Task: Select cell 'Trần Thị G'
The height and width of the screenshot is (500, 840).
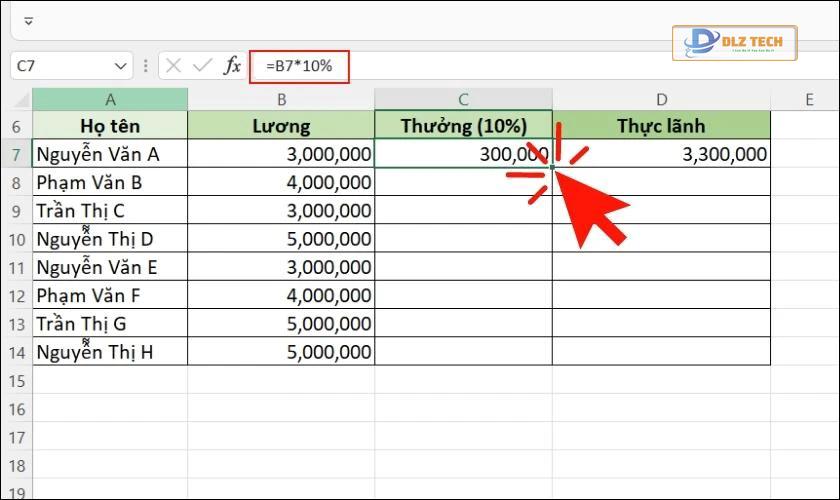Action: coord(110,323)
